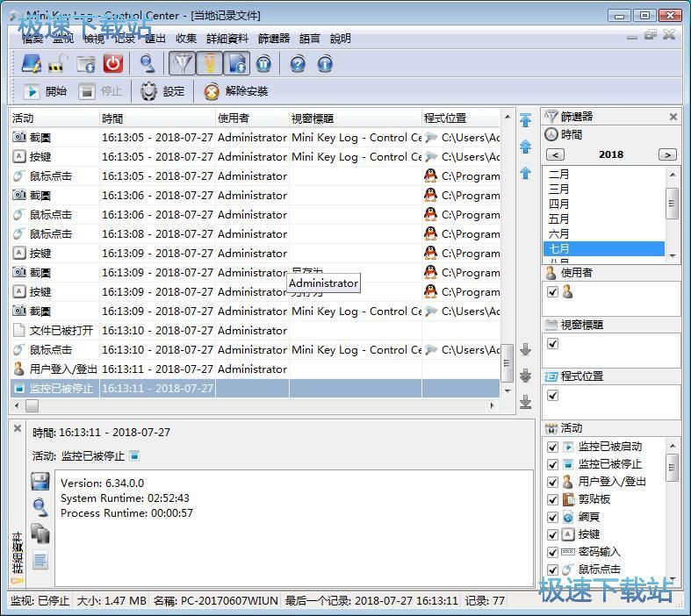Viewport: 691px width, 616px height.
Task: Click the copy icon in details panel
Action: (x=40, y=533)
